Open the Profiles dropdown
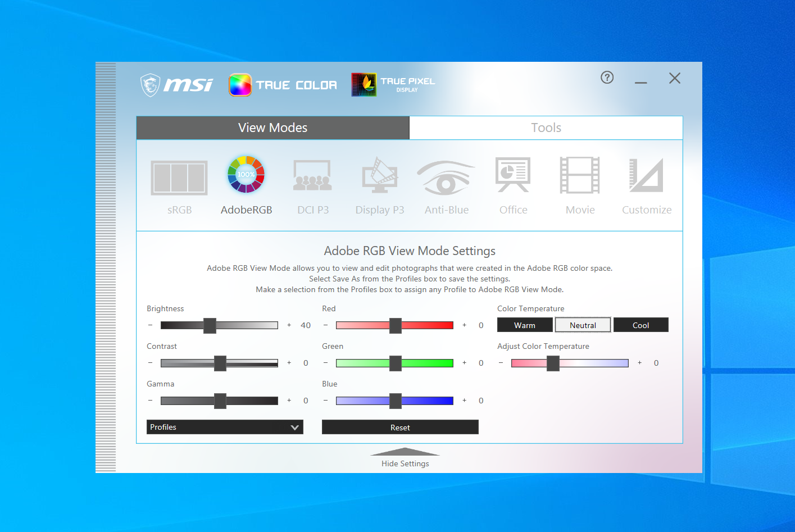795x532 pixels. [x=225, y=427]
